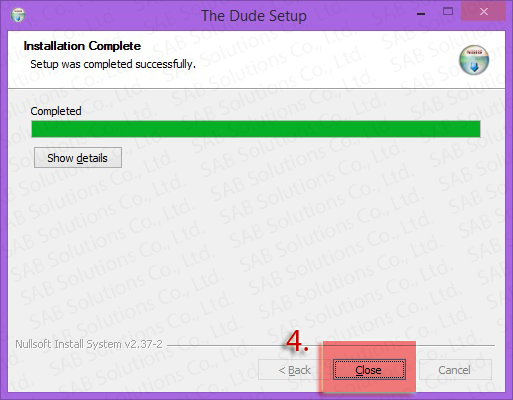Screen dimensions: 513x400
Task: Finish setup with the Close button
Action: point(369,369)
